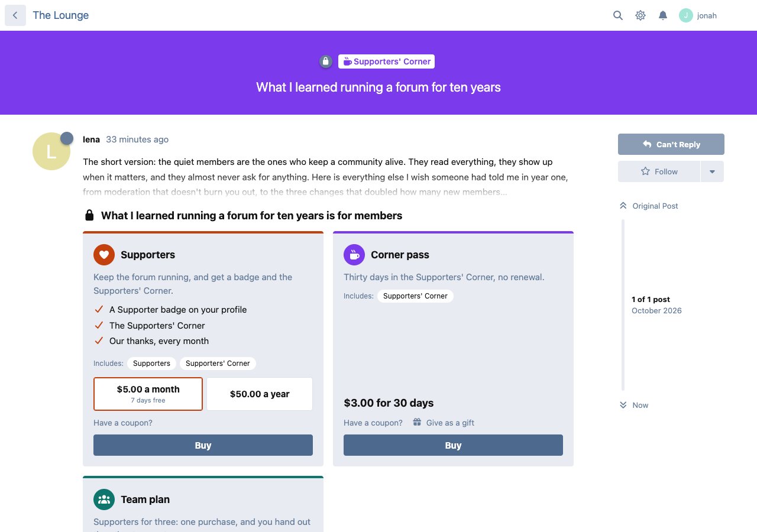
Task: Select the $5.00 a month option
Action: [148, 394]
